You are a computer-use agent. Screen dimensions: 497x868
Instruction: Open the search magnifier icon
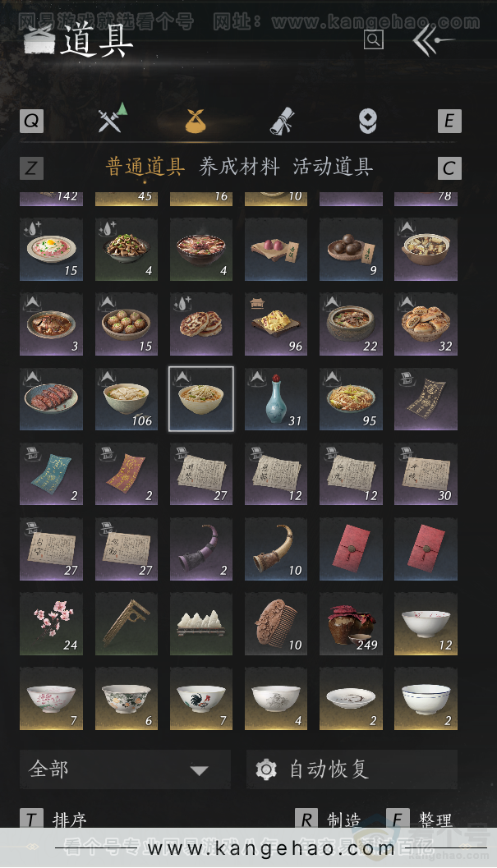(x=374, y=39)
